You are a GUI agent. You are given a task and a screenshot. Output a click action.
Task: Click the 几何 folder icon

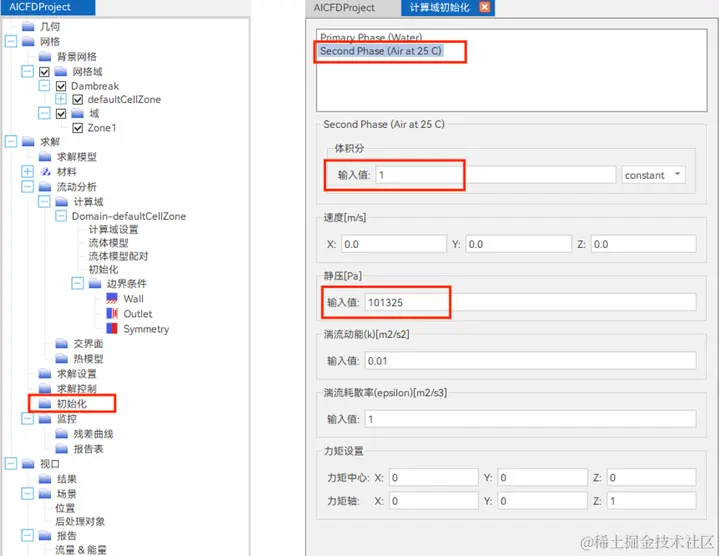pos(28,27)
